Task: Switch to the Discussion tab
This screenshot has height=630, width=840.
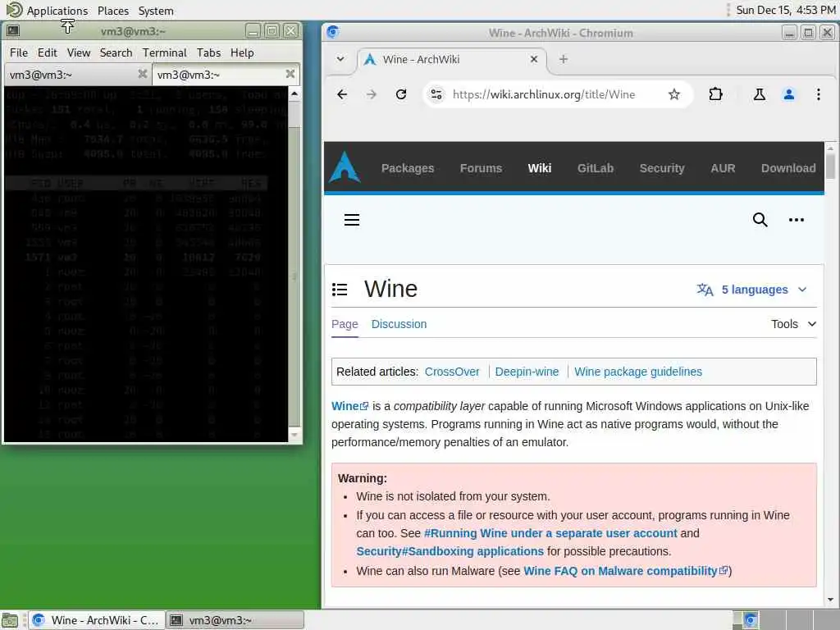Action: [399, 324]
